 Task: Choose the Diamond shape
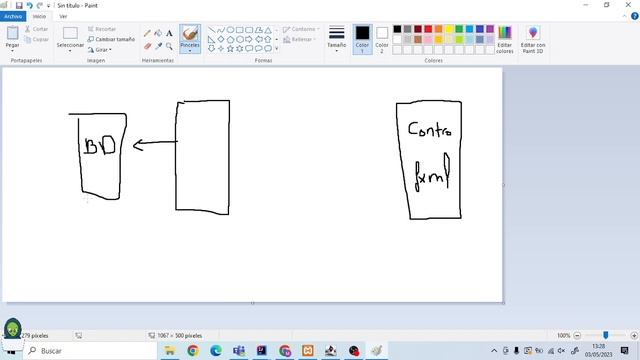[221, 39]
